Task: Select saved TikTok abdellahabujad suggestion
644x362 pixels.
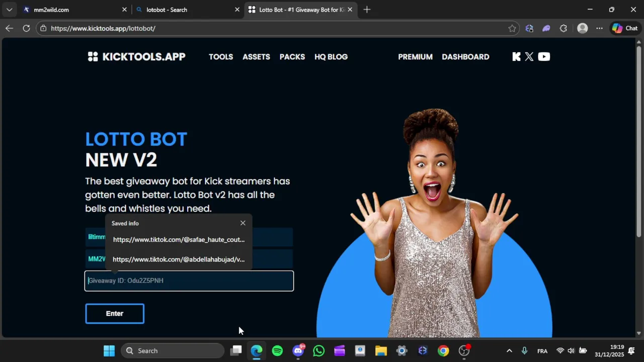Action: click(179, 259)
